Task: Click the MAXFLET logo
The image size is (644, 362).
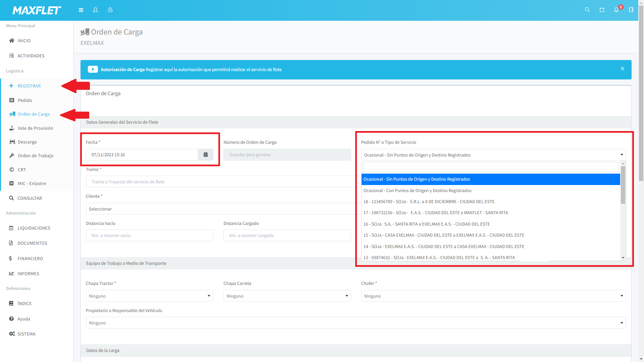Action: coord(37,10)
